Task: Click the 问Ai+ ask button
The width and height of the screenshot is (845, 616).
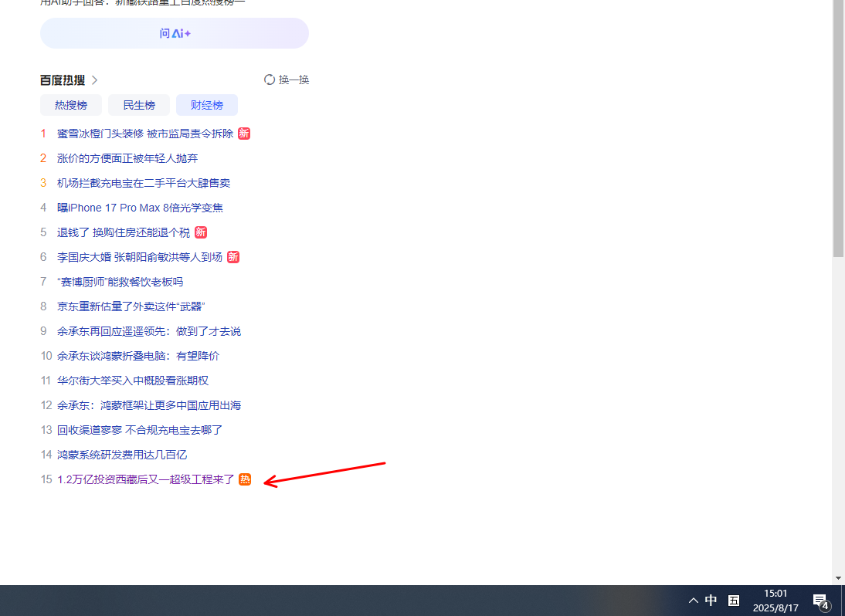Action: 174,33
